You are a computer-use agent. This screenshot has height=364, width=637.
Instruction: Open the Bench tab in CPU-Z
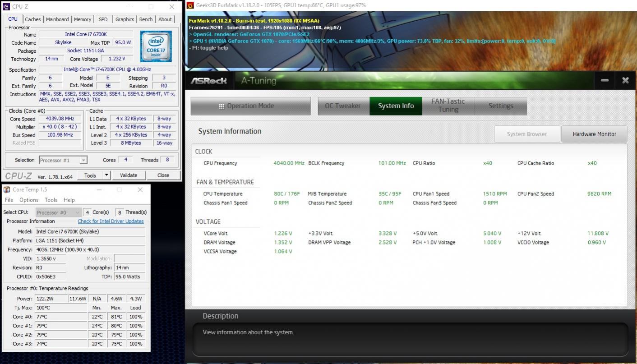click(x=146, y=19)
